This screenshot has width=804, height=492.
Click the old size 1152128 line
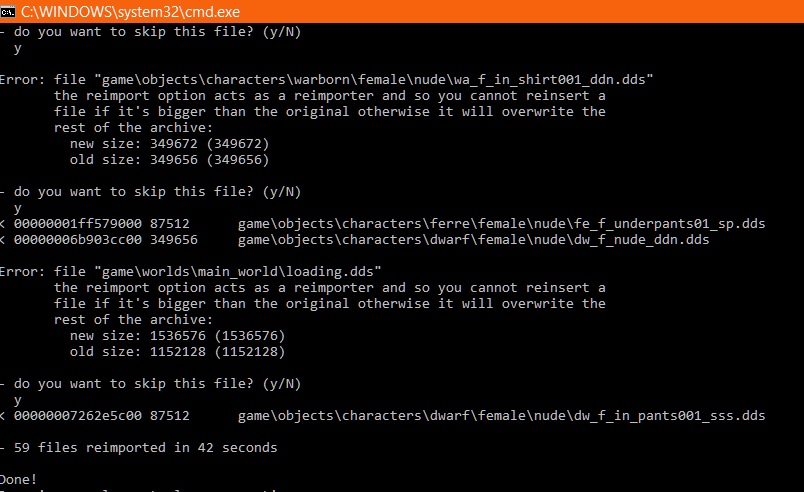pyautogui.click(x=177, y=351)
